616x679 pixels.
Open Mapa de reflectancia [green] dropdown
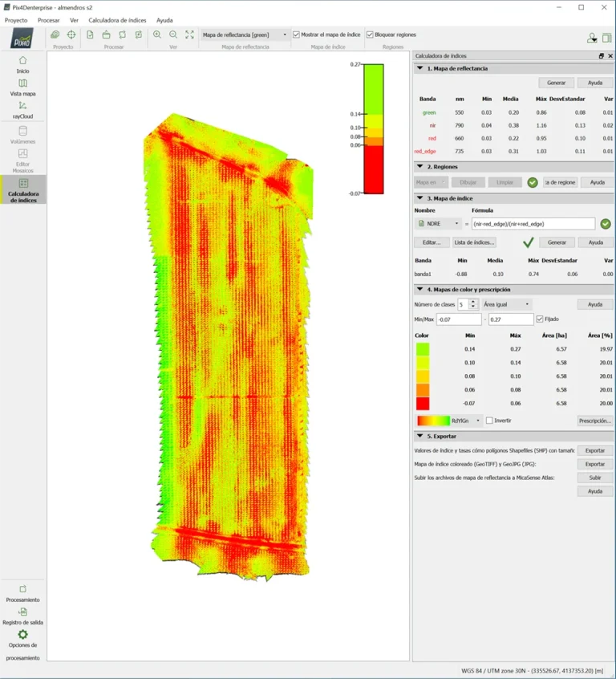pos(245,35)
